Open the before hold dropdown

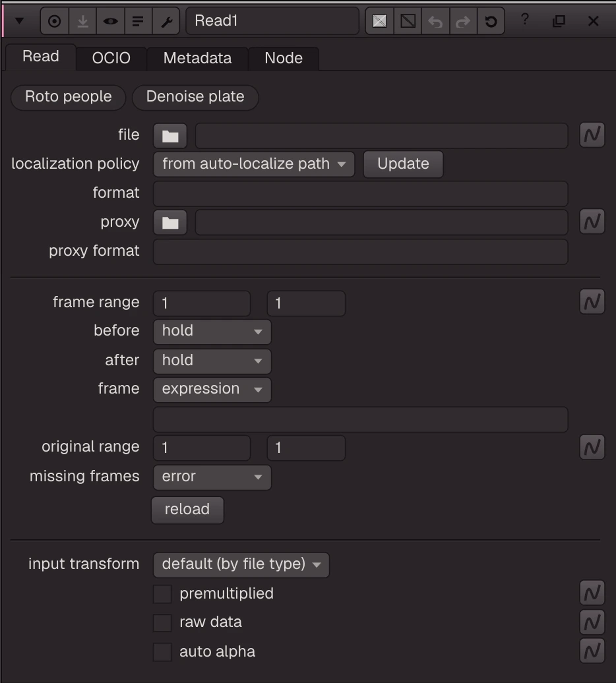tap(212, 332)
